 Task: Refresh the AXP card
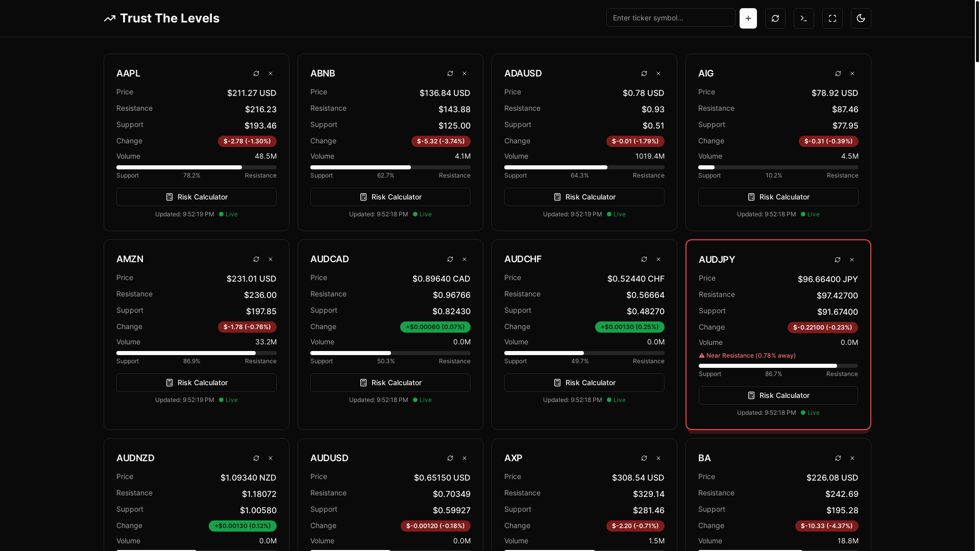click(x=644, y=458)
